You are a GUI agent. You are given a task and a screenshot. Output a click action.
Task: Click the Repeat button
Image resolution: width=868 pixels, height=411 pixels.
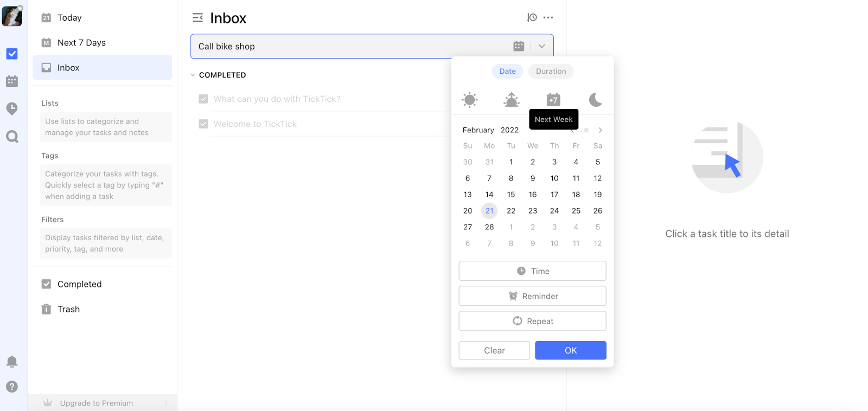[532, 321]
